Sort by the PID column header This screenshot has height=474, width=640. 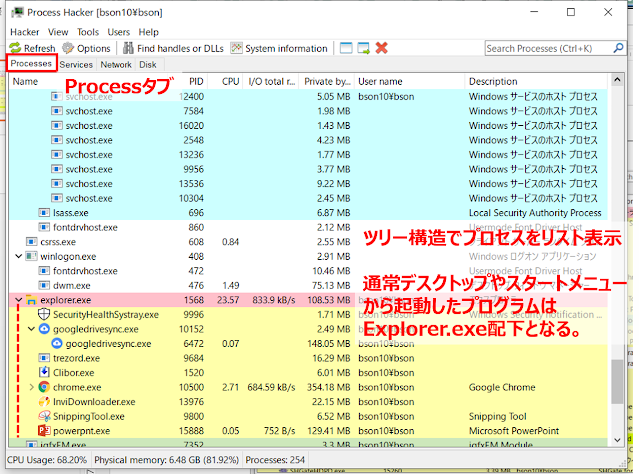[x=196, y=81]
